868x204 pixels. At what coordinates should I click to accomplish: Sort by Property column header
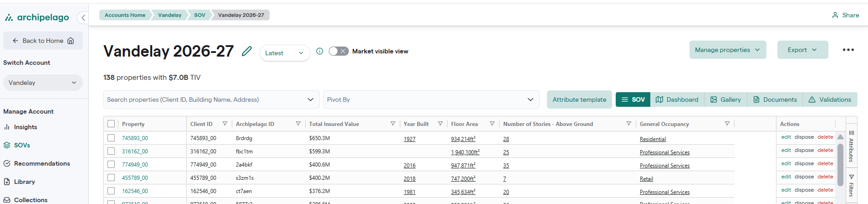tap(133, 124)
